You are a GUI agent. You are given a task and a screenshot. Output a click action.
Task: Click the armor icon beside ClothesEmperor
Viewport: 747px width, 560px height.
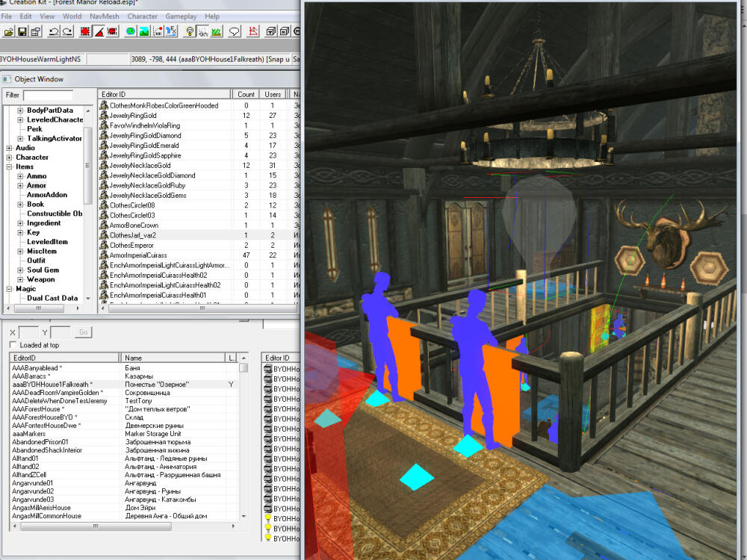104,245
